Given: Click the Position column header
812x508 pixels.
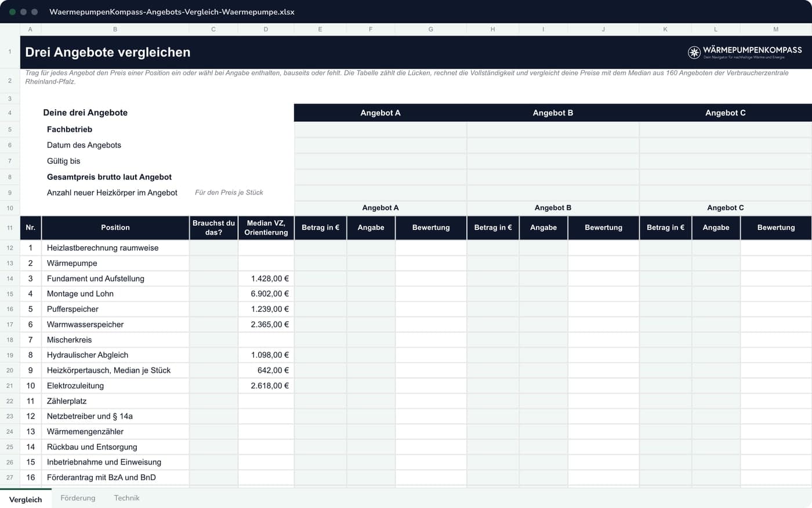Looking at the screenshot, I should (115, 228).
